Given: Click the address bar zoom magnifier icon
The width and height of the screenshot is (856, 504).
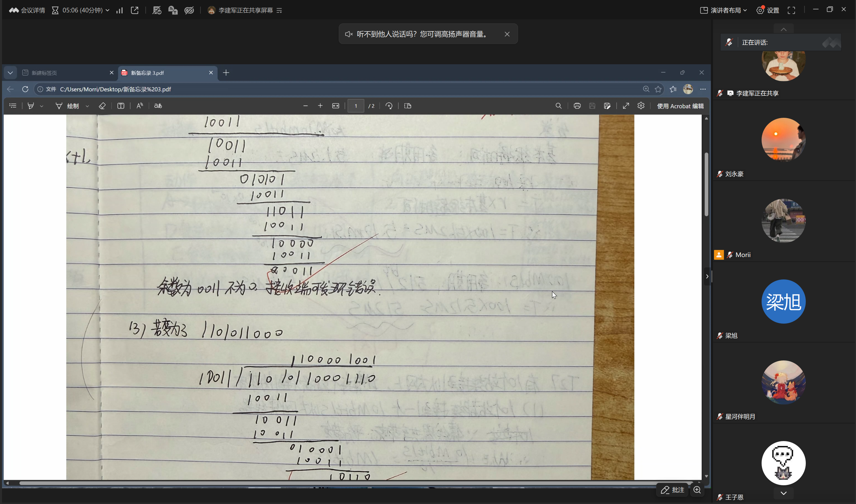Looking at the screenshot, I should coord(646,89).
